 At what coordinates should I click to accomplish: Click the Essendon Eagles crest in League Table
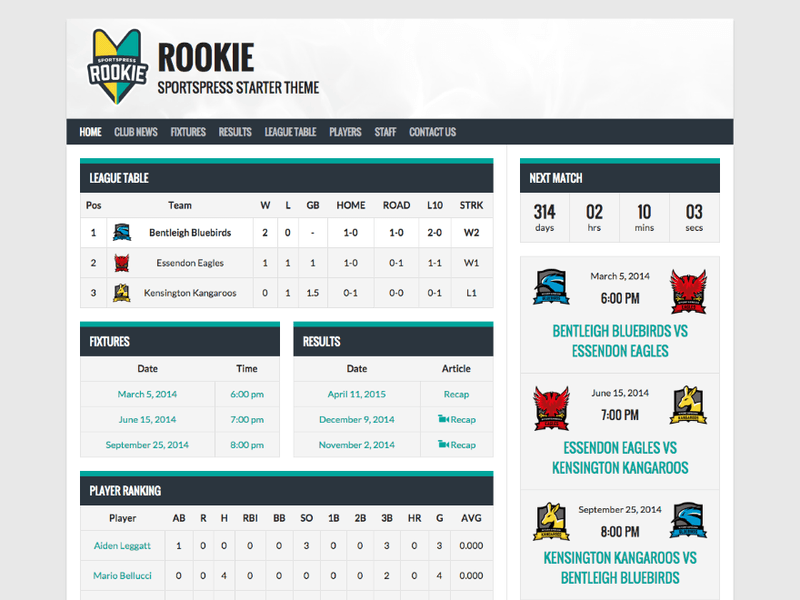click(124, 262)
